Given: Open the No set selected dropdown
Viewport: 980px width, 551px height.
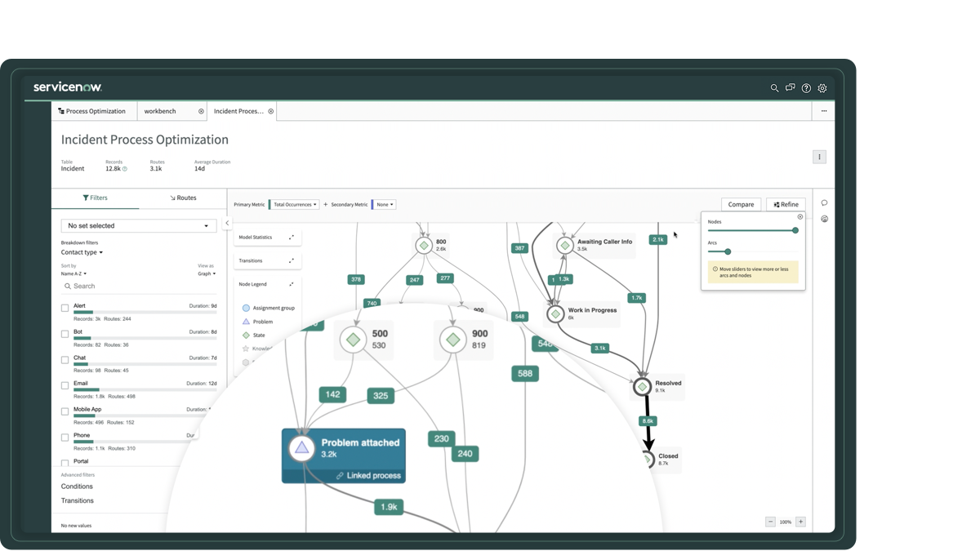Looking at the screenshot, I should pos(139,226).
